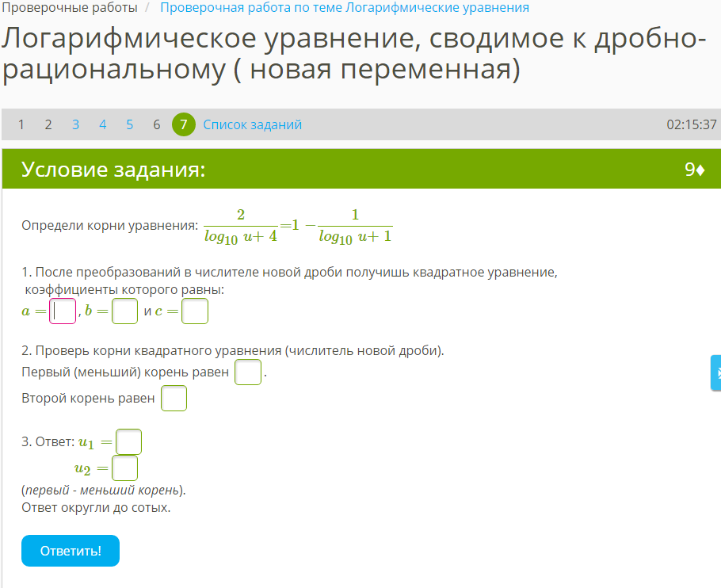Image resolution: width=721 pixels, height=588 pixels.
Task: Select the coefficient c input box
Action: click(x=195, y=311)
